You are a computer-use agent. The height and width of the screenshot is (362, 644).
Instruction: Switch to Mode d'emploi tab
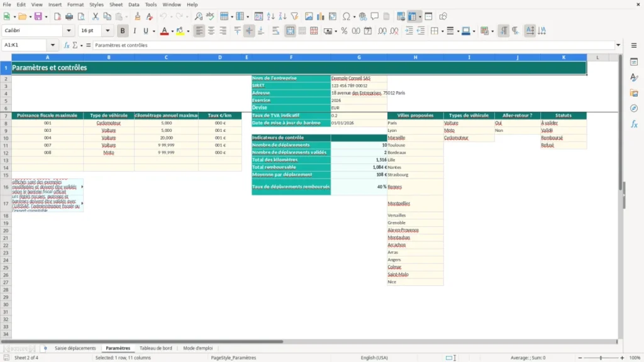(198, 348)
